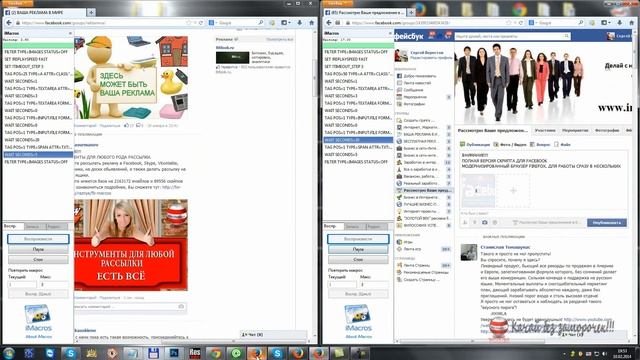This screenshot has height=360, width=640.
Task: Click search magnifier in right window search box
Action: point(580,23)
